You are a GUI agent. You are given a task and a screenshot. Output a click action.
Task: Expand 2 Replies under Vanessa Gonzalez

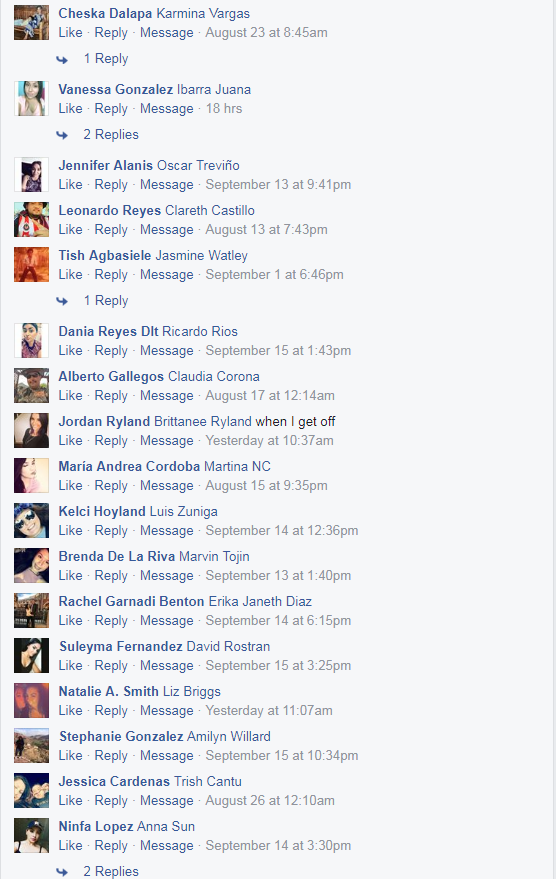(111, 135)
